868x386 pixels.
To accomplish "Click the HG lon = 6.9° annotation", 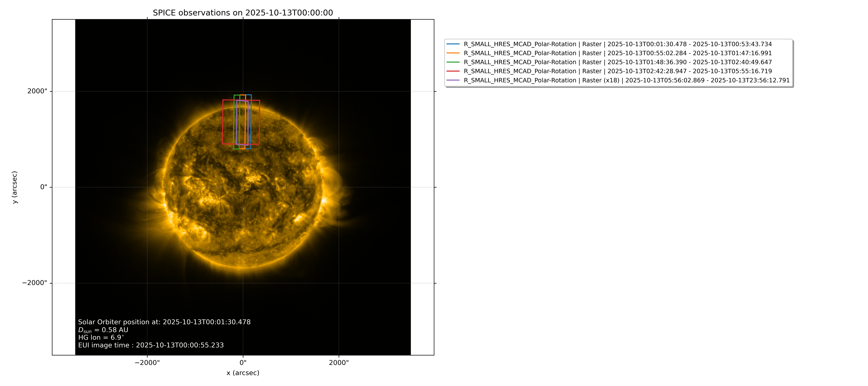I will [x=101, y=337].
